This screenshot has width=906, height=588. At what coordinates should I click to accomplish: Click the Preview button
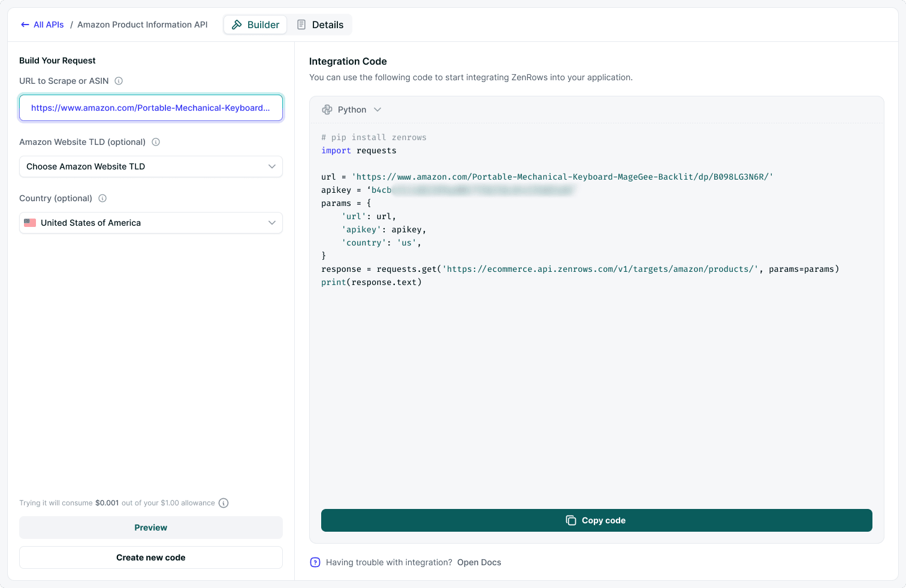pos(151,528)
